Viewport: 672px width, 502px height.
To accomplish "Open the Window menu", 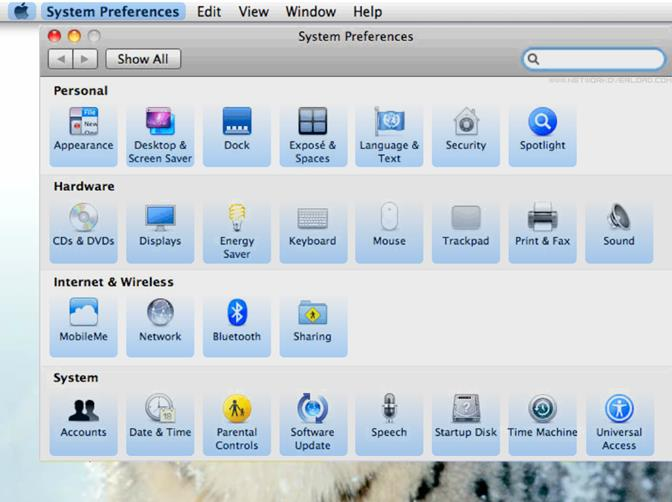I will point(311,12).
